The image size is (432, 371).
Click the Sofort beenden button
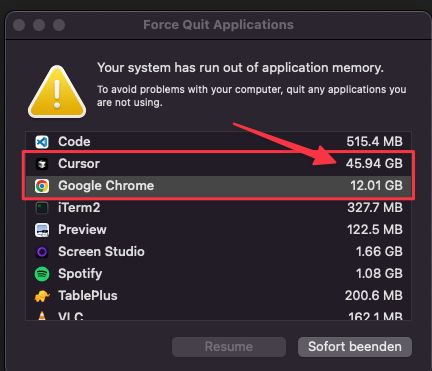355,347
